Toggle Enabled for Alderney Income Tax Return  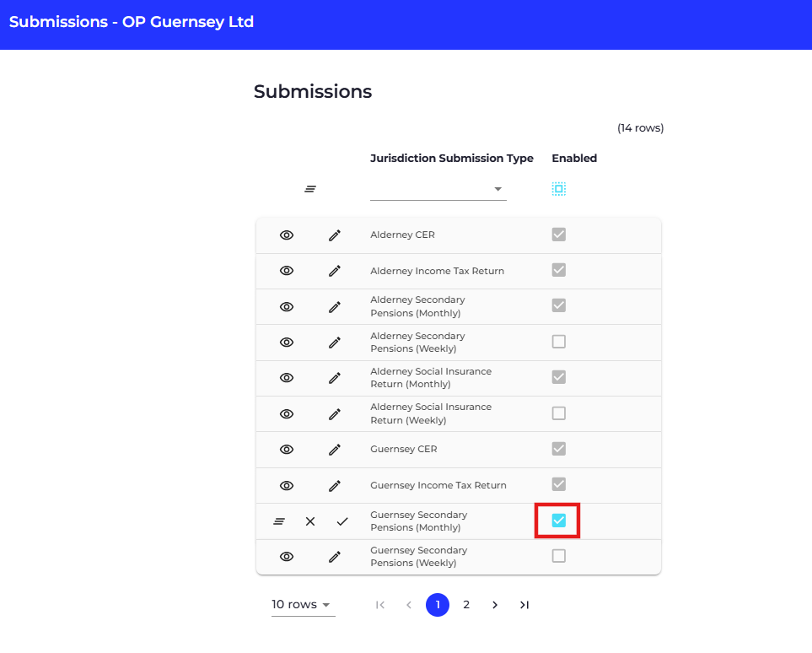click(x=559, y=270)
